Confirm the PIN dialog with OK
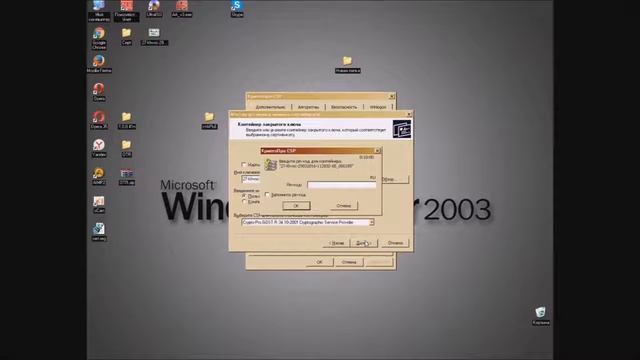 [296, 206]
